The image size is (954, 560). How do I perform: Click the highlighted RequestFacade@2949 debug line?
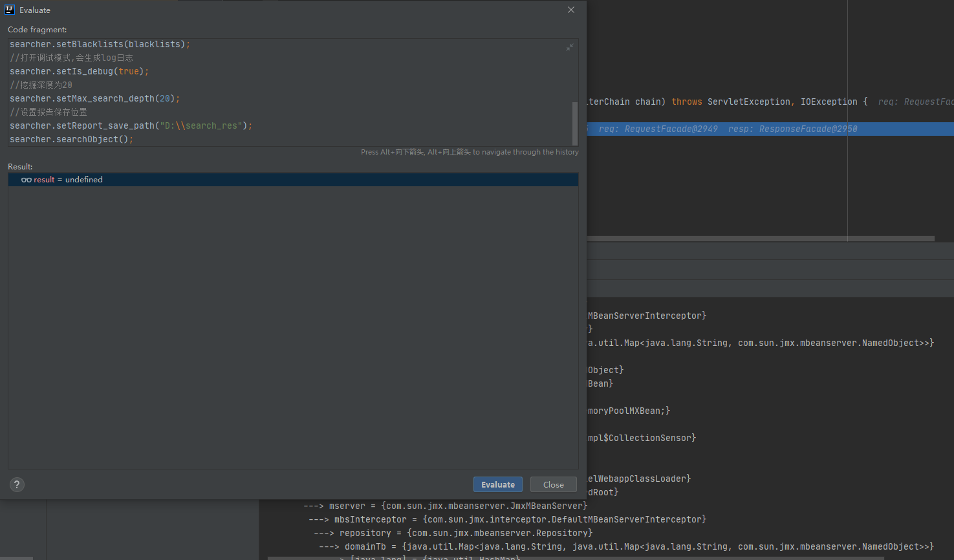770,129
